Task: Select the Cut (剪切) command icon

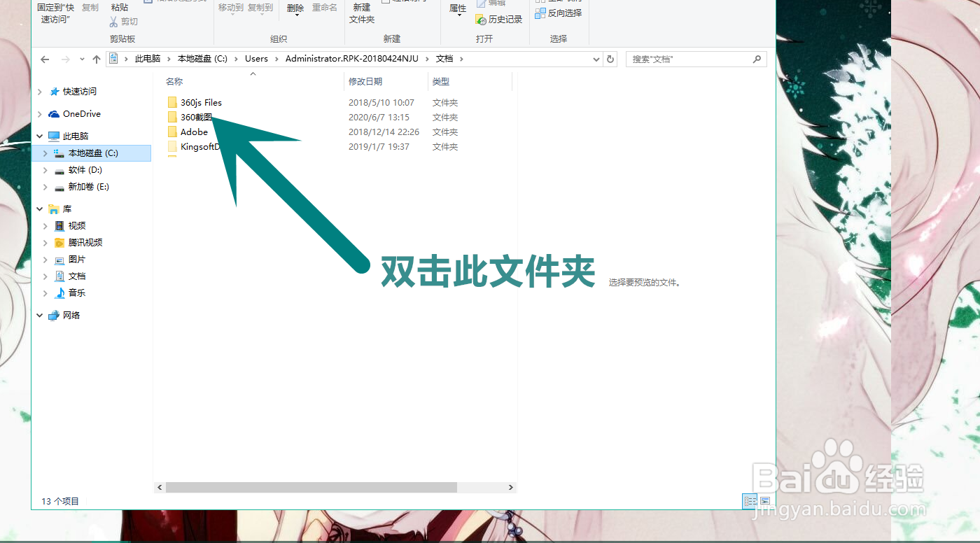Action: [x=113, y=21]
